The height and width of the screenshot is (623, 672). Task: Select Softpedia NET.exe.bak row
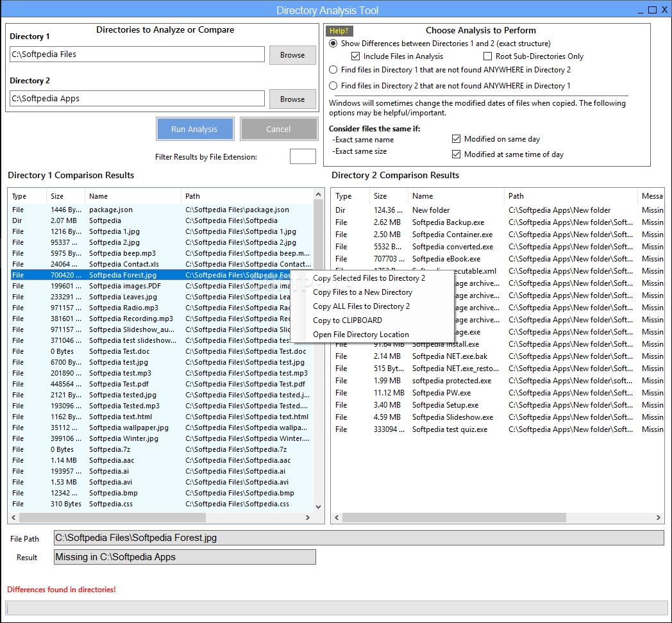click(499, 356)
